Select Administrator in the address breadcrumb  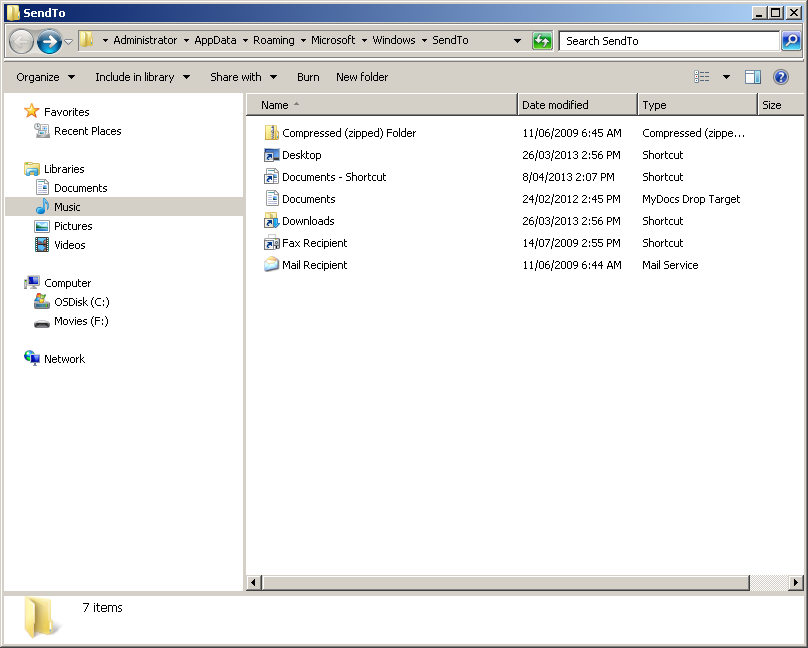point(145,40)
